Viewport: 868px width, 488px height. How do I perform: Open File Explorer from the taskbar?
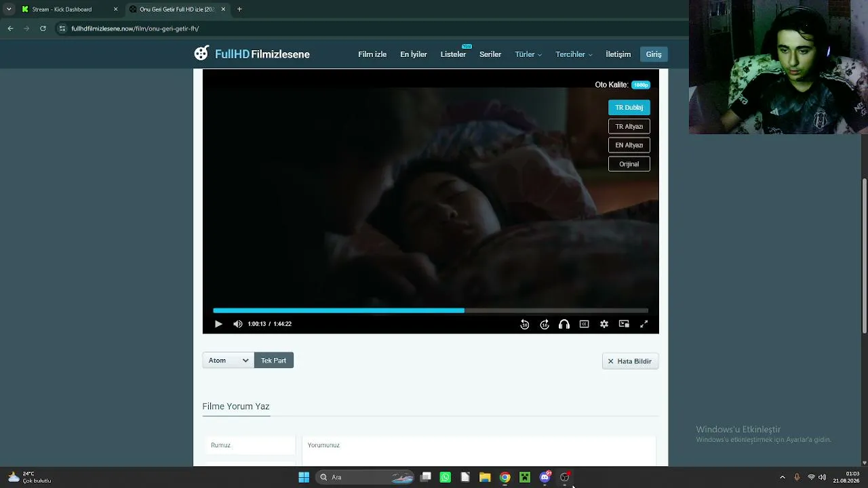485,477
